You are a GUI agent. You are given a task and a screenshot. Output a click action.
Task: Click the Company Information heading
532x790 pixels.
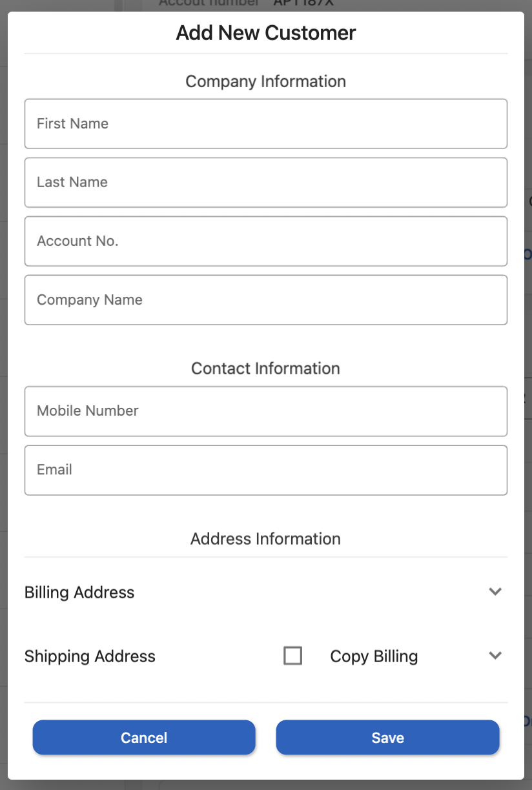[x=266, y=81]
